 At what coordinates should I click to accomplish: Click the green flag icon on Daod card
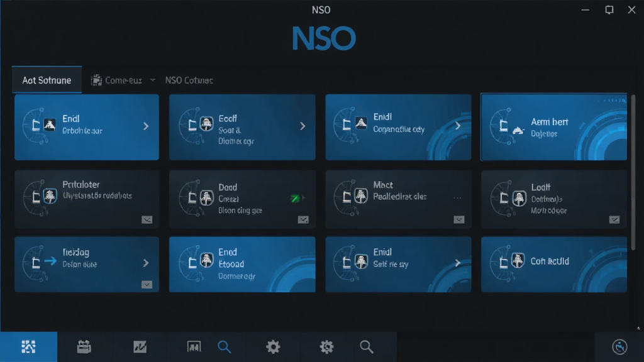coord(295,199)
